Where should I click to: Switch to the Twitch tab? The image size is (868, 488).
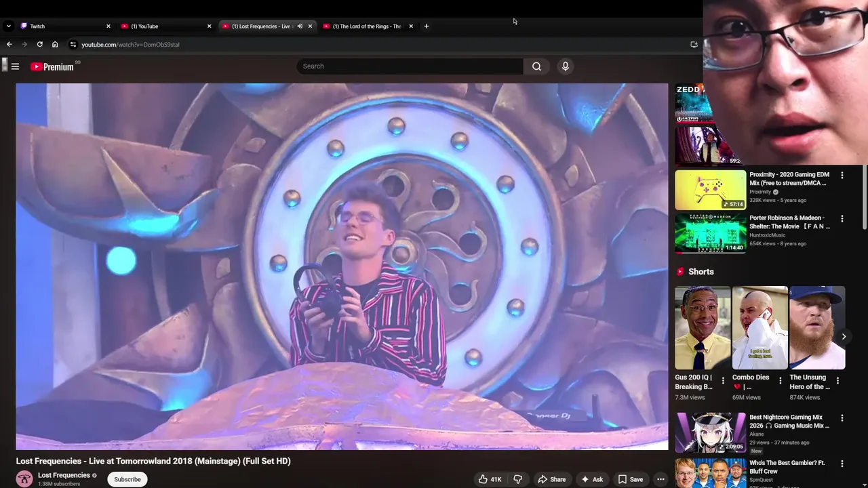click(x=64, y=26)
